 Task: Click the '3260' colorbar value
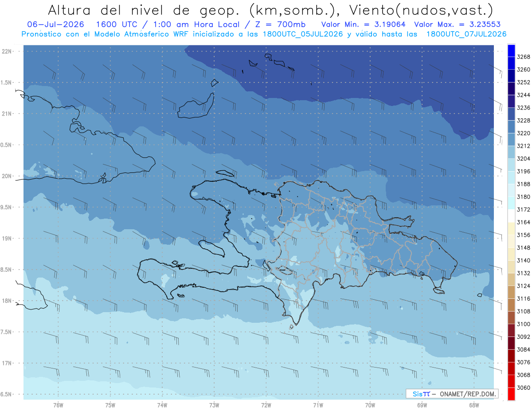[x=524, y=70]
